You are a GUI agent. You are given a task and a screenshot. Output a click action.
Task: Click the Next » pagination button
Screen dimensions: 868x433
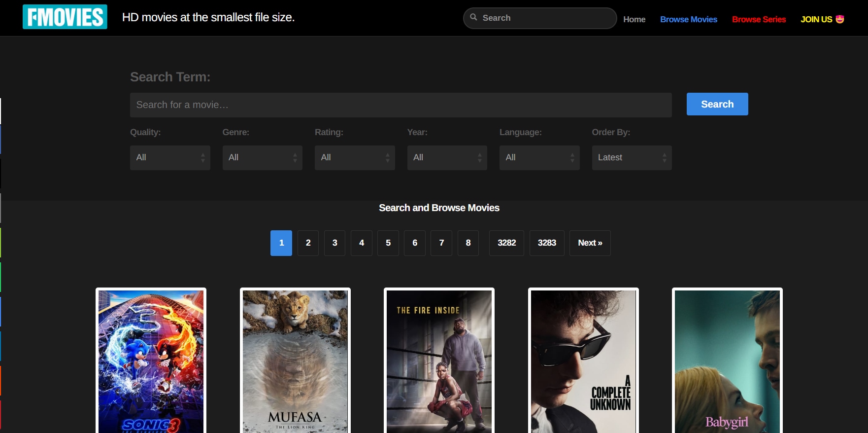pos(590,243)
